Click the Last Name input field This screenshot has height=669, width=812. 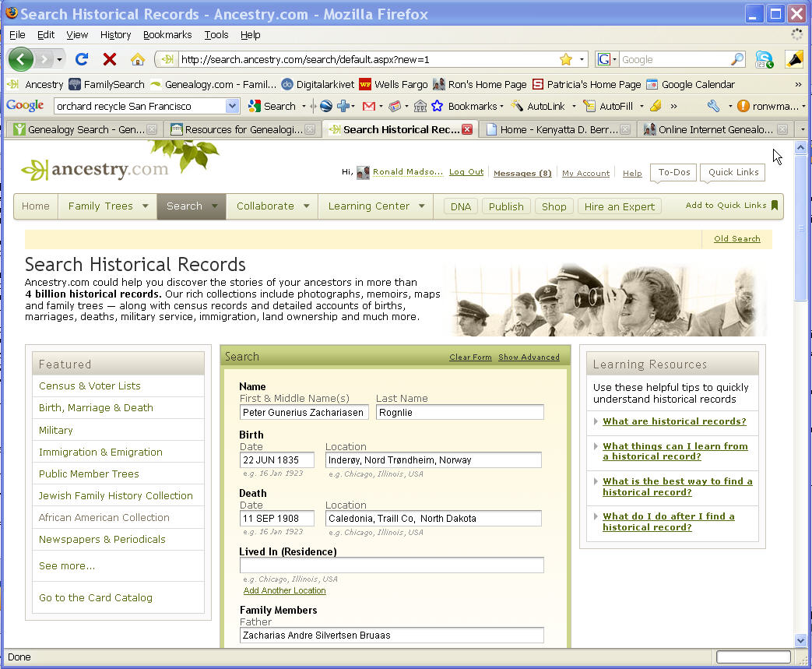tap(460, 413)
